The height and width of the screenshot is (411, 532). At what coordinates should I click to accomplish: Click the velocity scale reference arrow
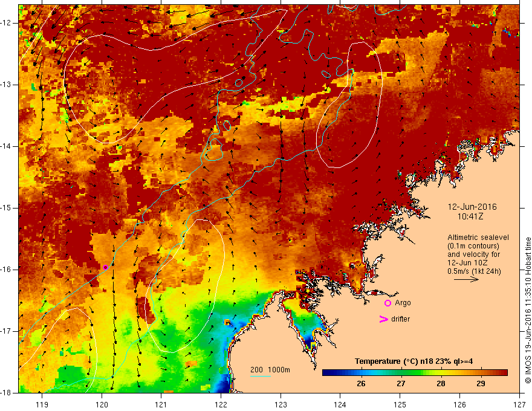(466, 279)
